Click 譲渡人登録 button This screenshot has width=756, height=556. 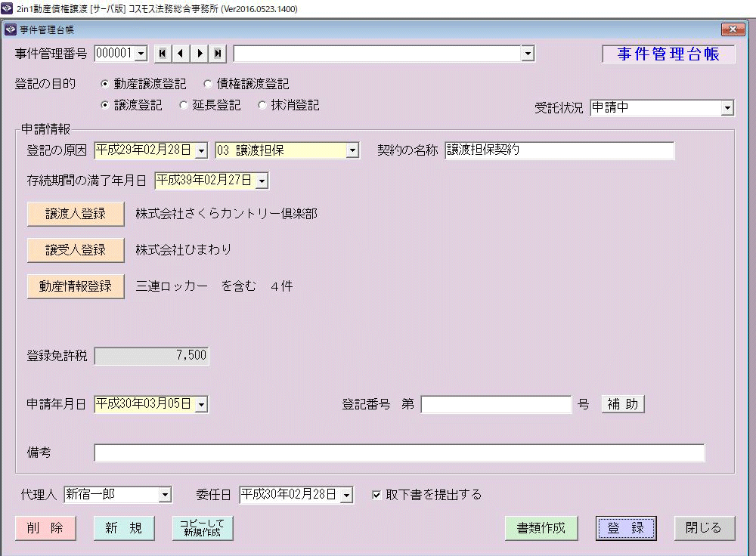[76, 214]
